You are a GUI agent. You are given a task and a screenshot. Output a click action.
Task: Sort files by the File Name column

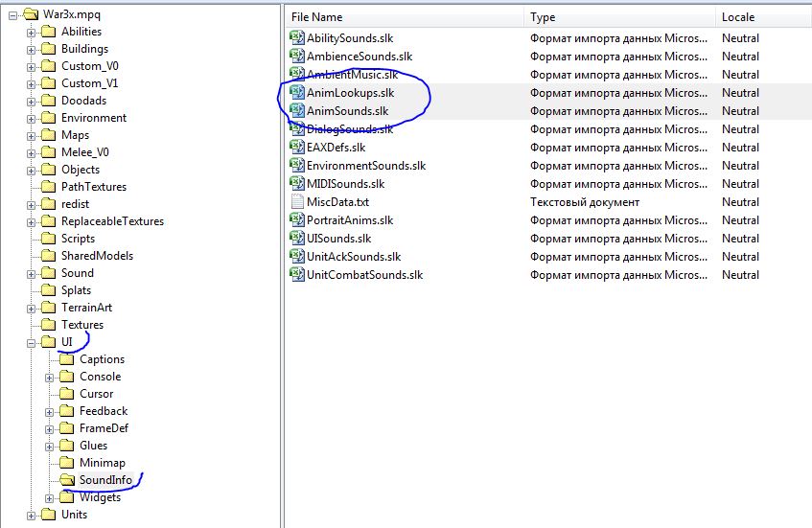click(405, 17)
